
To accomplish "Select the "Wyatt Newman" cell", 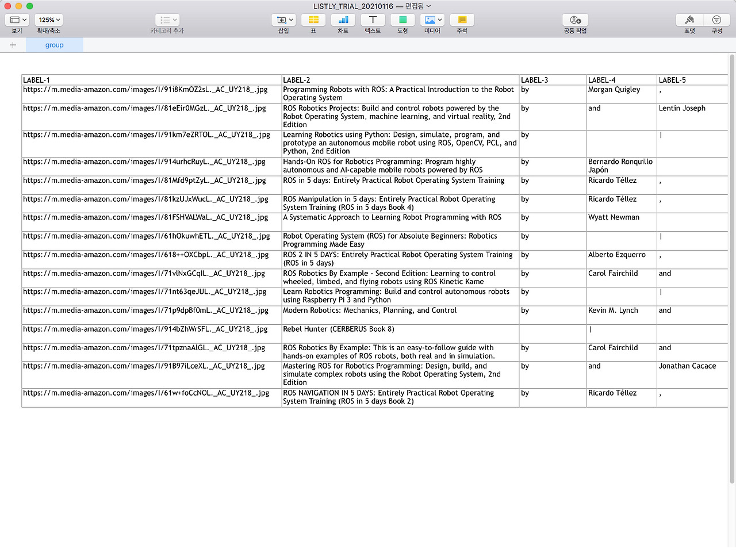I will pos(622,222).
